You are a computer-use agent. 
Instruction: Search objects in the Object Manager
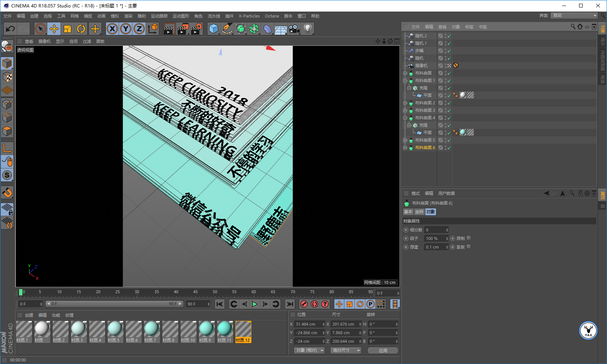point(573,26)
